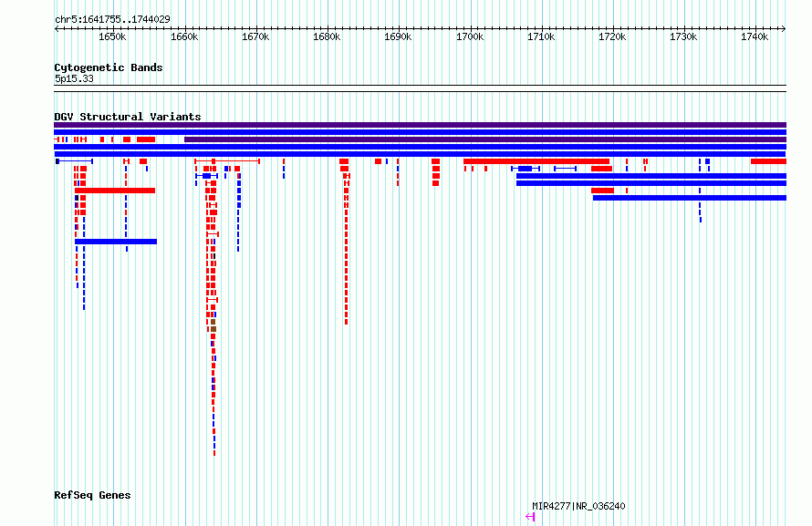Select the 1700k ruler tick label
This screenshot has width=812, height=526.
(x=469, y=37)
